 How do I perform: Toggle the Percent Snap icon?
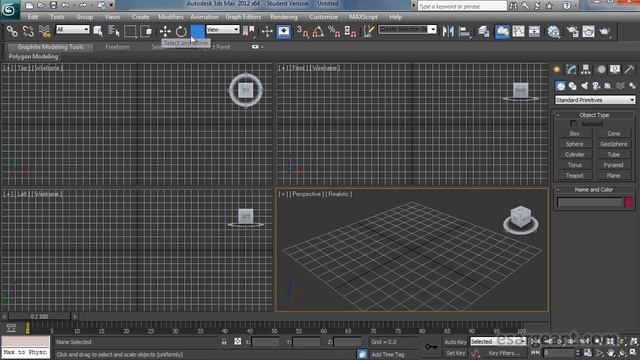pos(334,31)
